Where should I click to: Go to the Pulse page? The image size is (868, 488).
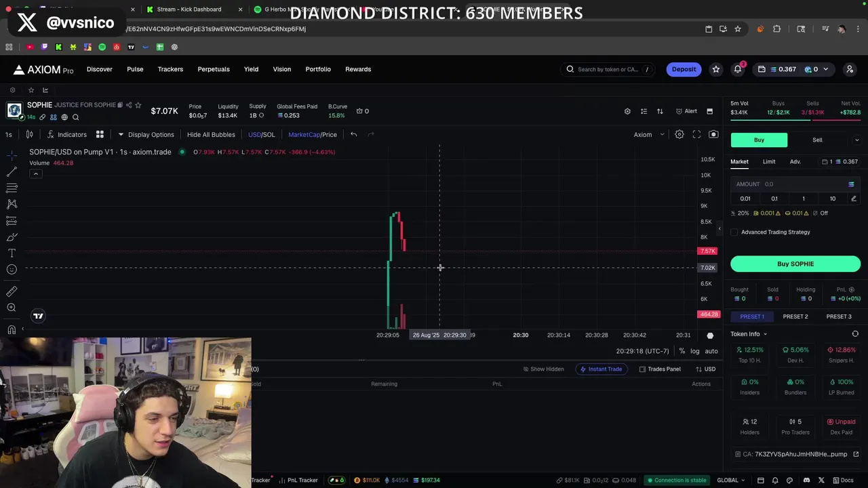tap(135, 69)
